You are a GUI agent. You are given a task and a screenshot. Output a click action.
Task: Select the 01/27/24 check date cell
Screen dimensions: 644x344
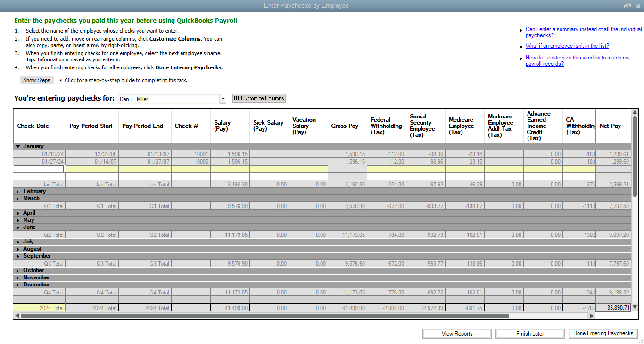coord(39,161)
